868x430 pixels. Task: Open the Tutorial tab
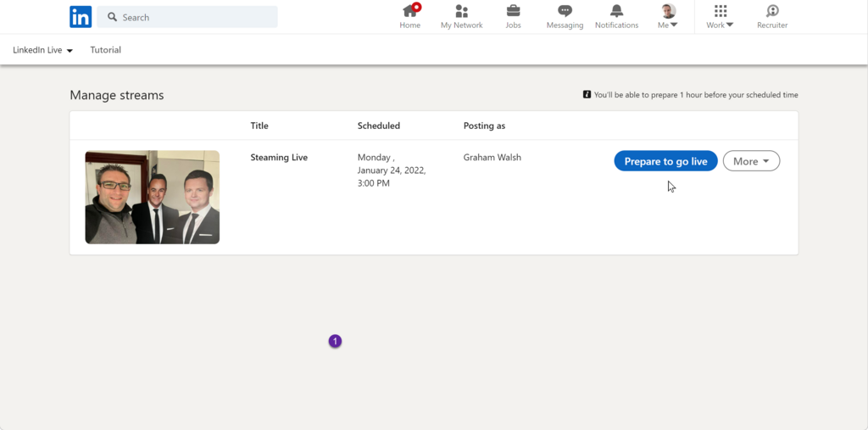tap(106, 50)
